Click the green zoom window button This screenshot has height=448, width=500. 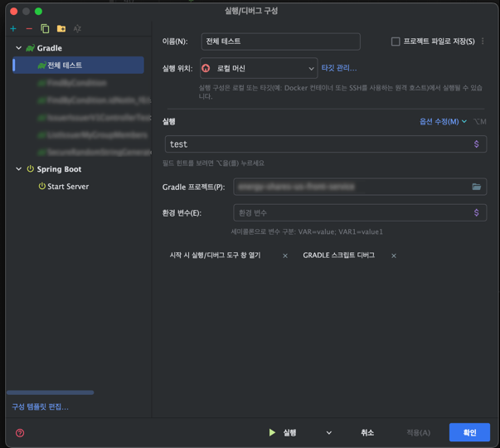(x=38, y=12)
